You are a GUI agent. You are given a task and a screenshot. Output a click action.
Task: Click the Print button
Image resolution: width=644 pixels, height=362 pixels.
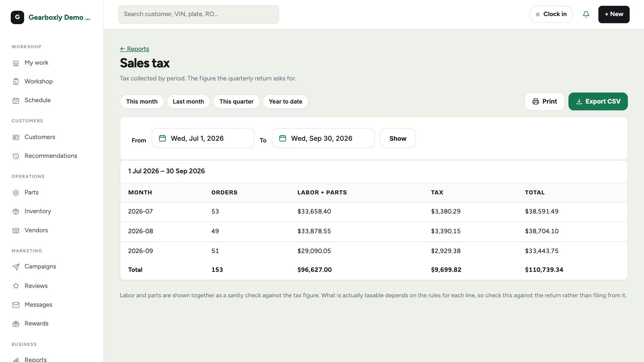[545, 102]
